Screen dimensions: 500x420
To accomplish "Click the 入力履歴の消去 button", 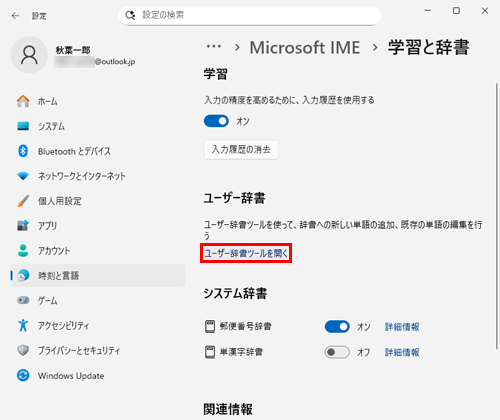I will click(241, 149).
